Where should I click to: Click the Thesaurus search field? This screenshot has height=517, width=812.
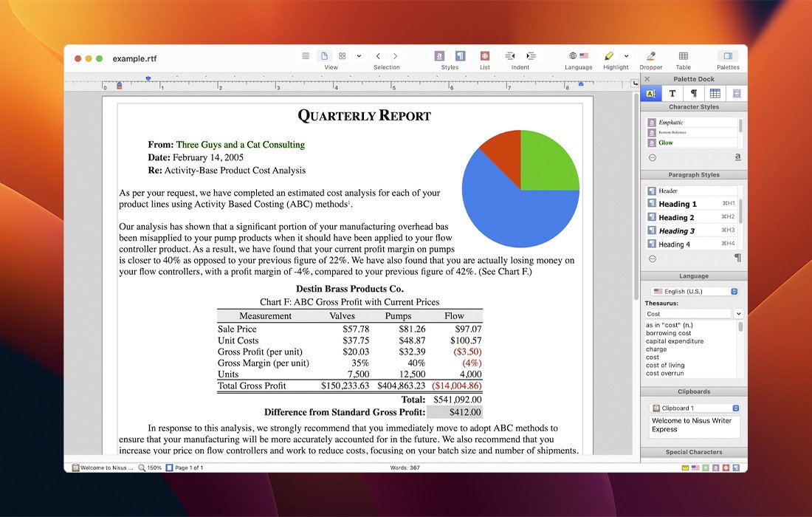(687, 314)
